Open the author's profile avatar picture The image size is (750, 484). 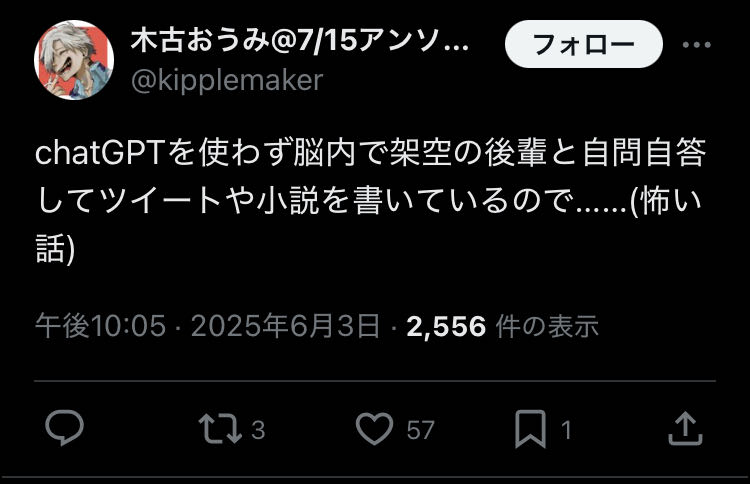click(74, 60)
